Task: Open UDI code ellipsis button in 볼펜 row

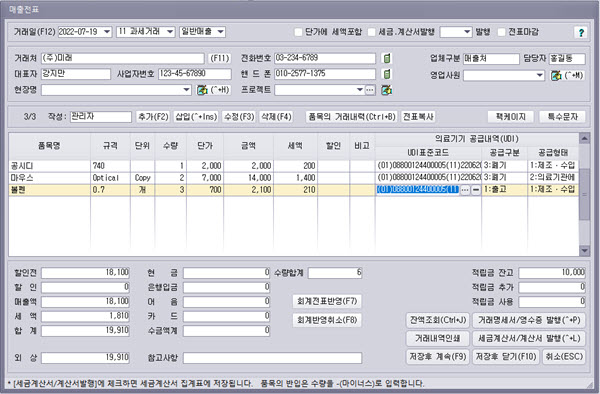Action: pyautogui.click(x=465, y=190)
